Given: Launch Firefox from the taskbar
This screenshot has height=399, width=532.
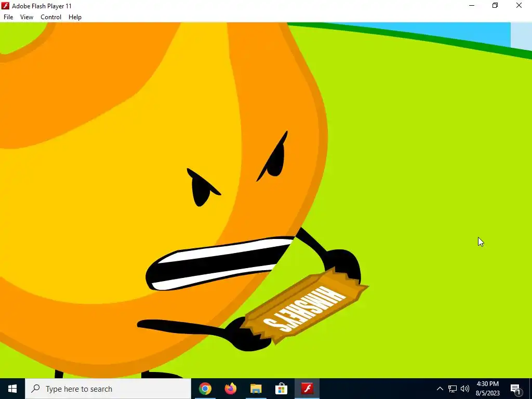Looking at the screenshot, I should click(x=231, y=389).
